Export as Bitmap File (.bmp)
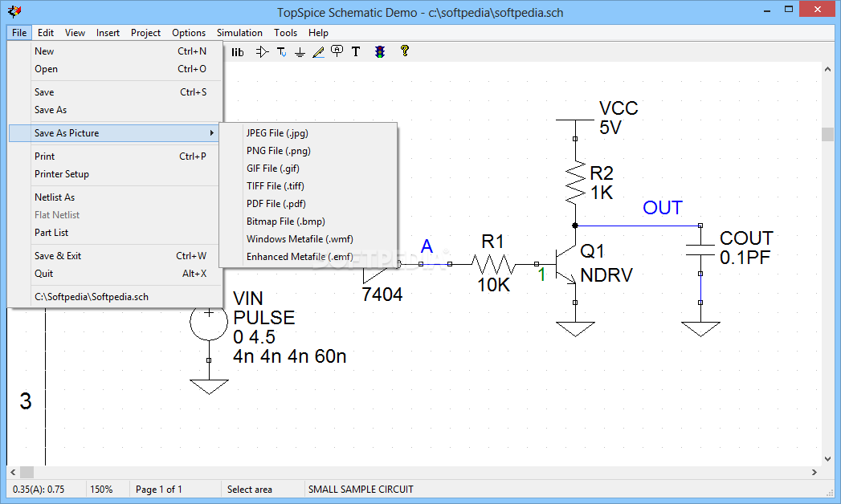The image size is (841, 504). [308, 222]
